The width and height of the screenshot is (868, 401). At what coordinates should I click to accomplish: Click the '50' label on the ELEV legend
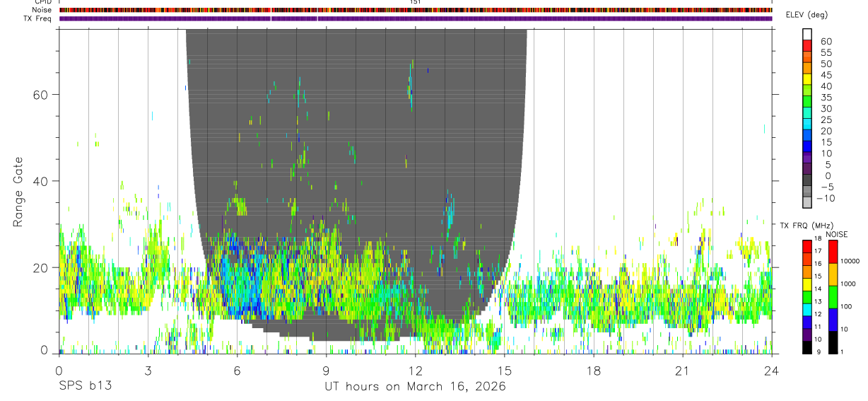point(826,64)
